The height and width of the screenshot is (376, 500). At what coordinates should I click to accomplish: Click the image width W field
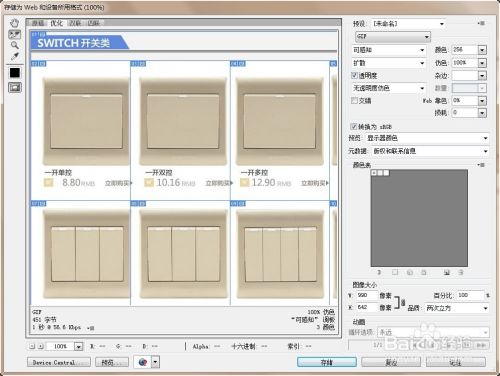[366, 295]
